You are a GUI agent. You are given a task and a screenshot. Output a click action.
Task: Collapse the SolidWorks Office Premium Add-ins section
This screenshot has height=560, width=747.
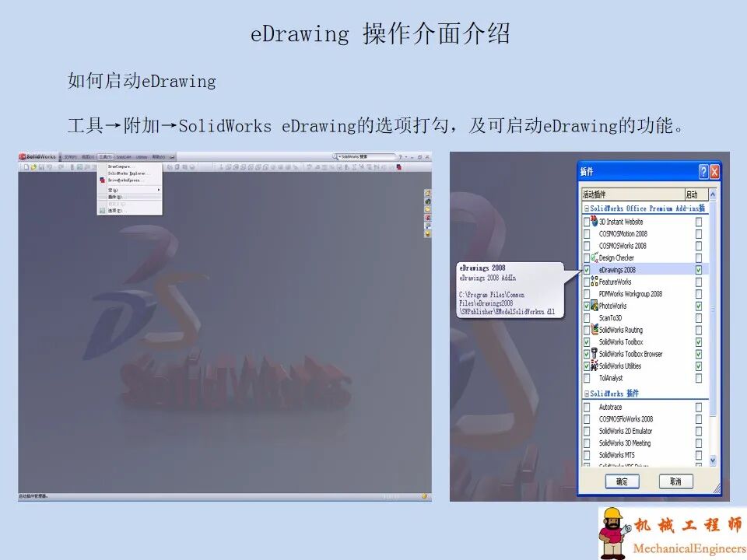pyautogui.click(x=586, y=208)
